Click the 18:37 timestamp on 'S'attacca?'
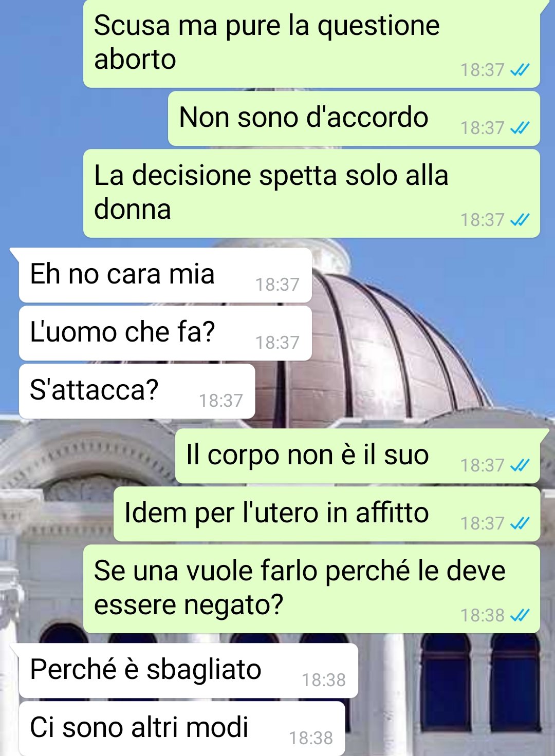The width and height of the screenshot is (555, 756). coord(221,401)
